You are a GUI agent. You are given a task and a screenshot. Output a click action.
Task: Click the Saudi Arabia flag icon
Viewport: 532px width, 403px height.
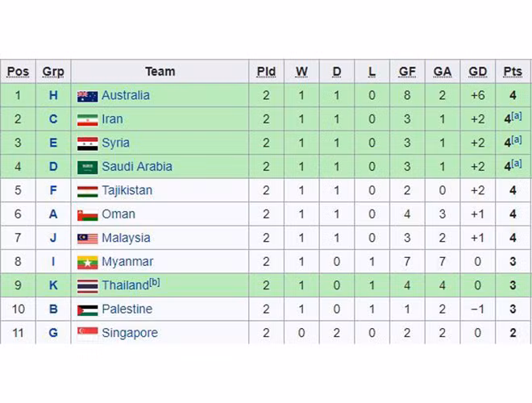click(87, 167)
